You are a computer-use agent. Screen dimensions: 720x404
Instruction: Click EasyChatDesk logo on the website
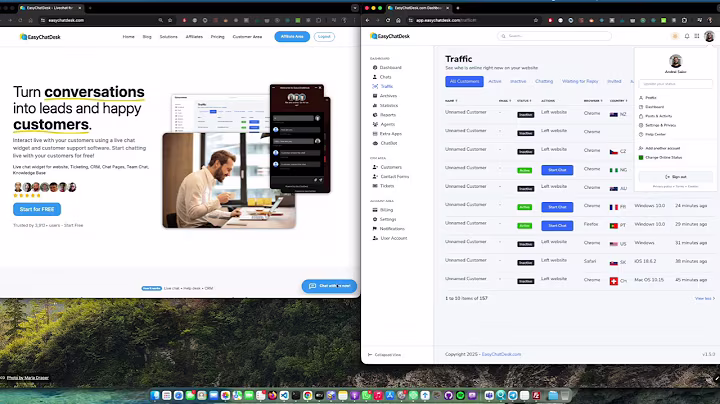(x=40, y=37)
